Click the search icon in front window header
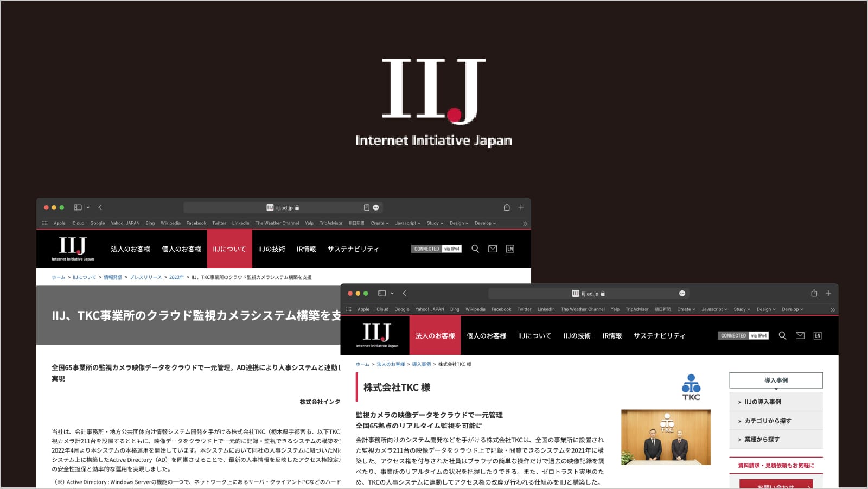This screenshot has width=868, height=489. (x=782, y=335)
